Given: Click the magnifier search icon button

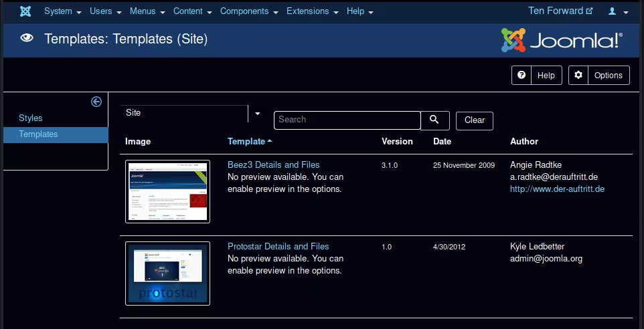Looking at the screenshot, I should [x=434, y=120].
